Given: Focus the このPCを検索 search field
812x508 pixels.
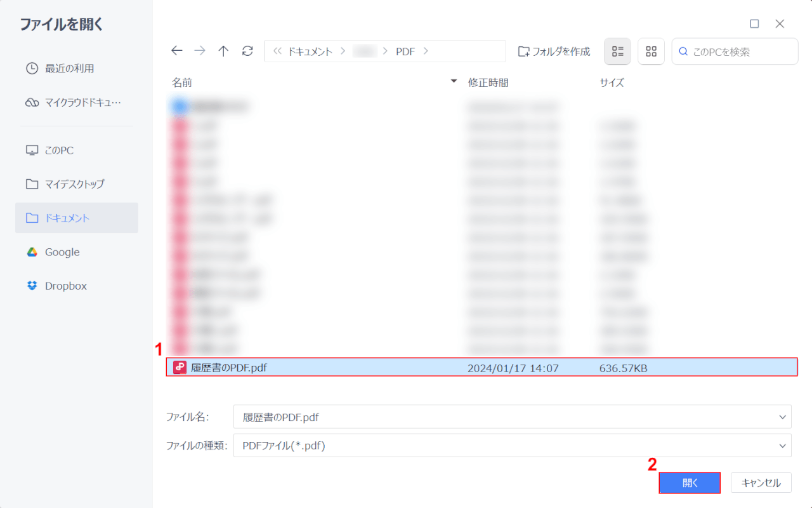Looking at the screenshot, I should [x=735, y=51].
